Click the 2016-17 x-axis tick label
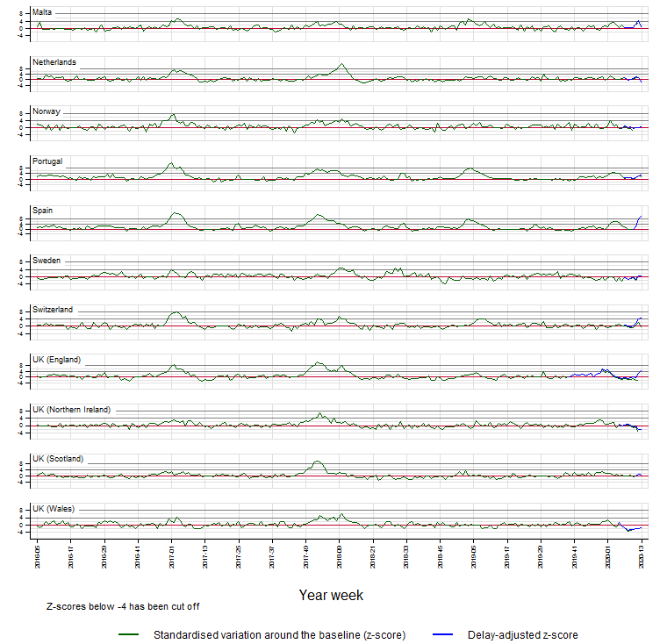The image size is (667, 644). (71, 557)
